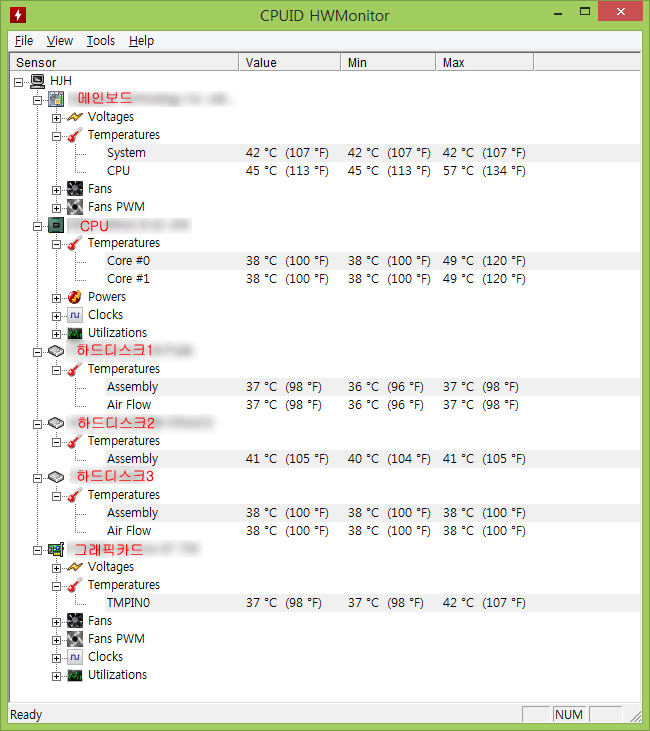The height and width of the screenshot is (731, 650).
Task: Collapse the HJH root node
Action: [x=18, y=83]
